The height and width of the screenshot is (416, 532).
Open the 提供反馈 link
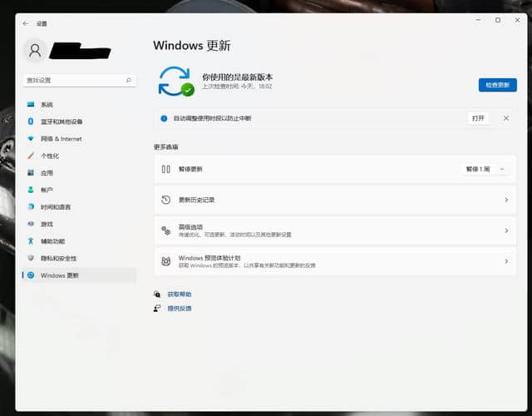point(180,309)
